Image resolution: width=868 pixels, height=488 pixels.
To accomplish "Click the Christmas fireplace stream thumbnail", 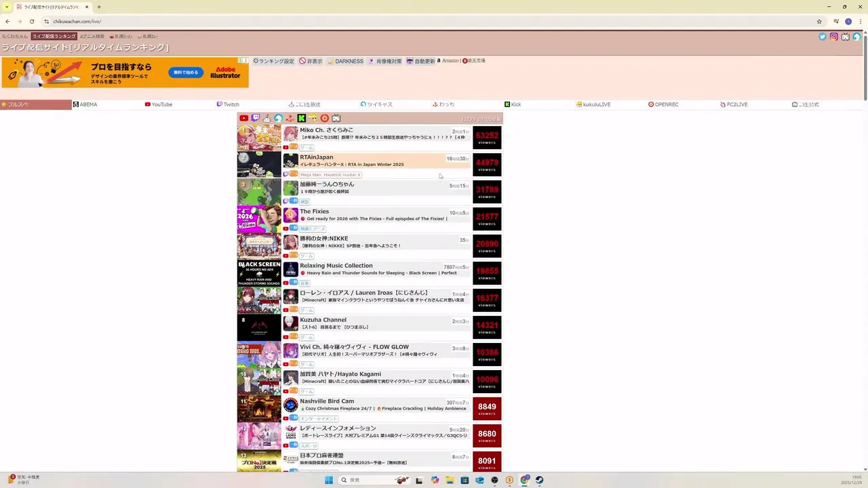I will (x=259, y=409).
